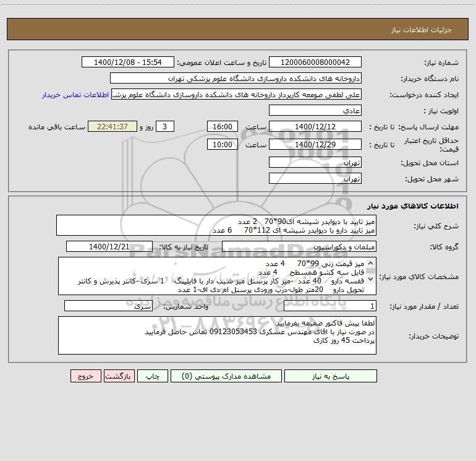Select announcement date field 1400/12/08 - 15:54
Screen dimensions: 476x461
(128, 62)
